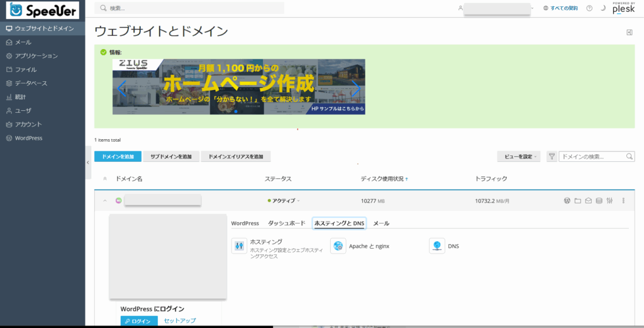Switch to the ダッシュボード tab
Image resolution: width=644 pixels, height=328 pixels.
(287, 223)
